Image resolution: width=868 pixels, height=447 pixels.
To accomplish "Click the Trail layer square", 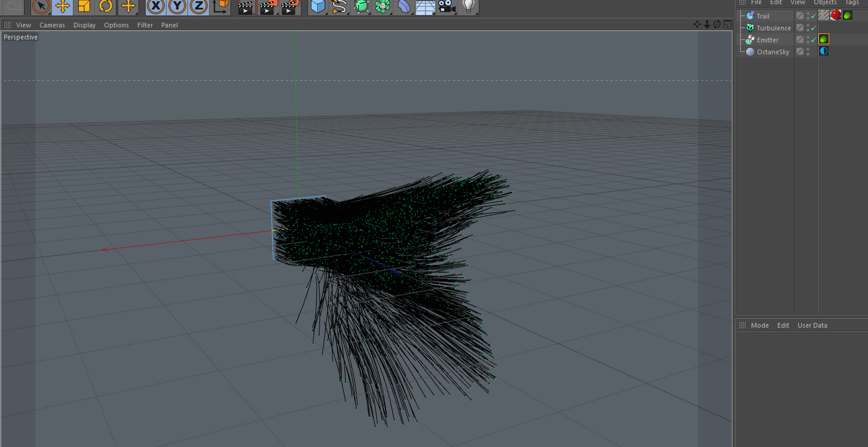I will pos(800,16).
